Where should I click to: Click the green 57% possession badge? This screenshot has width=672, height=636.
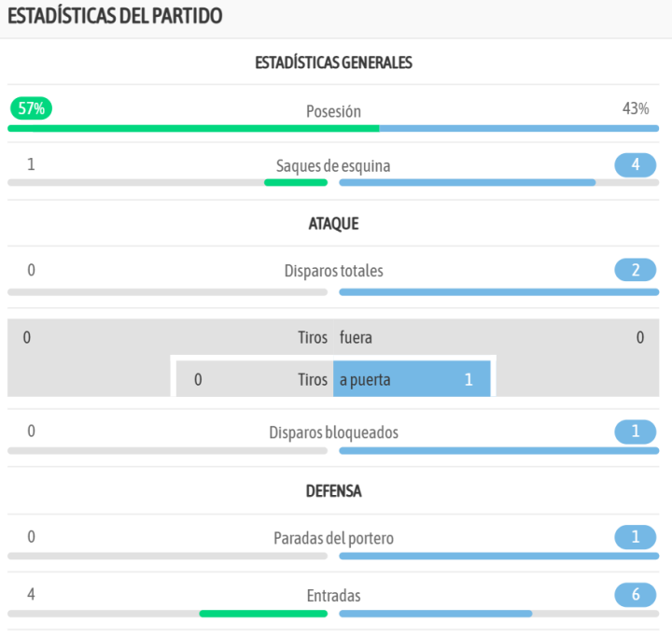coord(31,108)
